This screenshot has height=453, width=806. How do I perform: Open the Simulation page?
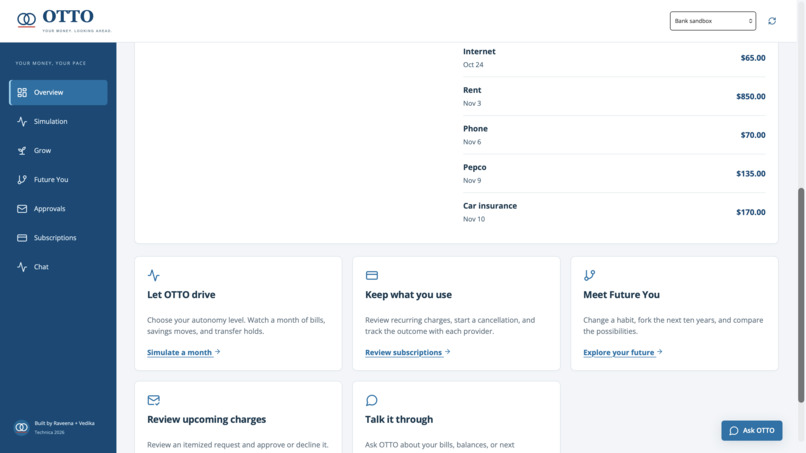[x=58, y=121]
